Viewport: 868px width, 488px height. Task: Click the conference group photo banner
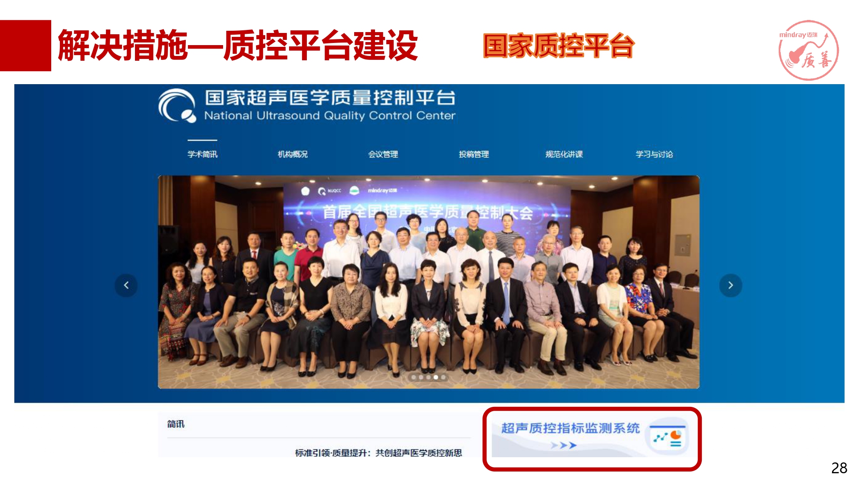pos(428,282)
